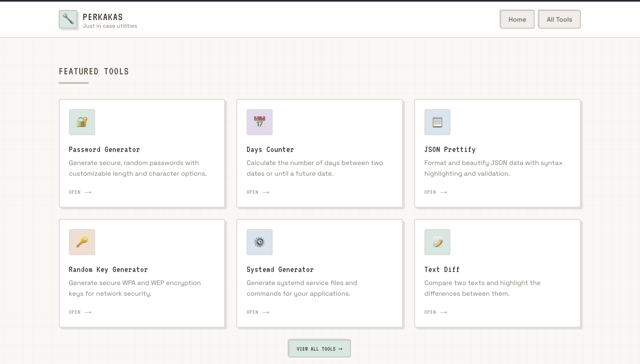Image resolution: width=640 pixels, height=364 pixels.
Task: Click the Random Key Generator key icon
Action: pyautogui.click(x=82, y=242)
